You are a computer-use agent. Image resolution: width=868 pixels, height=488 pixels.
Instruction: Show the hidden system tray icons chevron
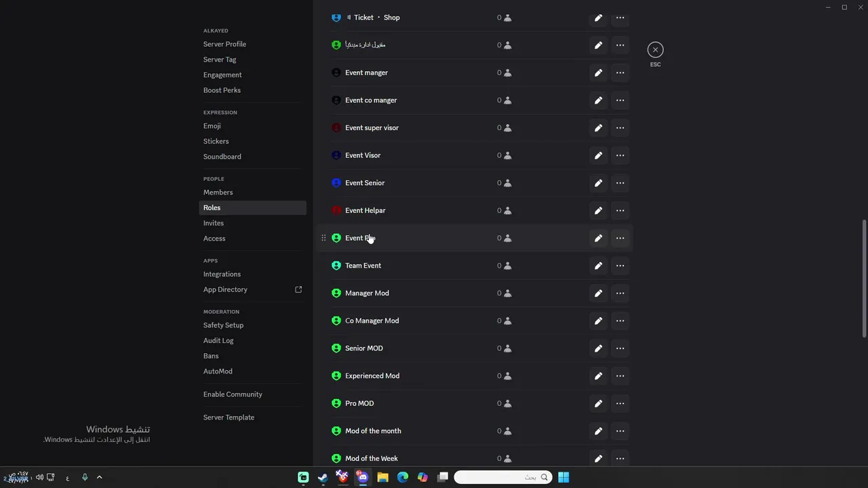point(99,477)
